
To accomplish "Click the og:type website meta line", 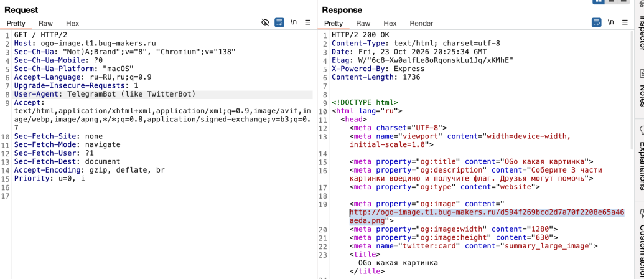I will (445, 187).
